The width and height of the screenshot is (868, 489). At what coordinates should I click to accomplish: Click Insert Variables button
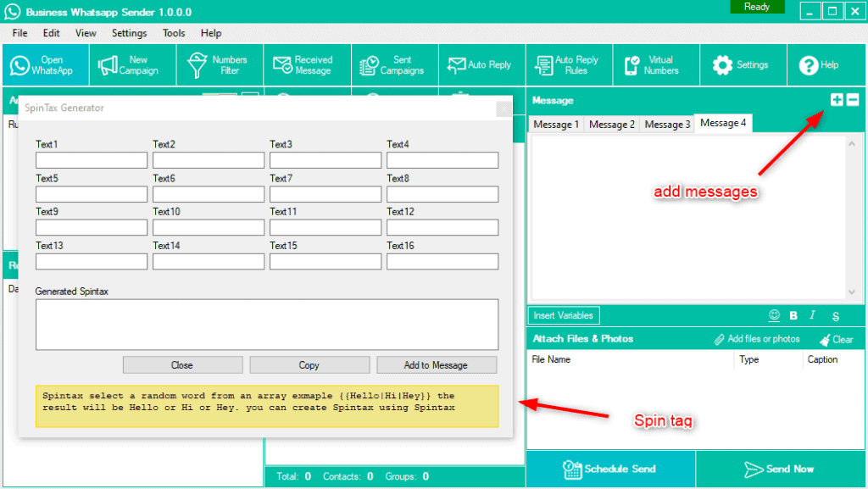564,315
